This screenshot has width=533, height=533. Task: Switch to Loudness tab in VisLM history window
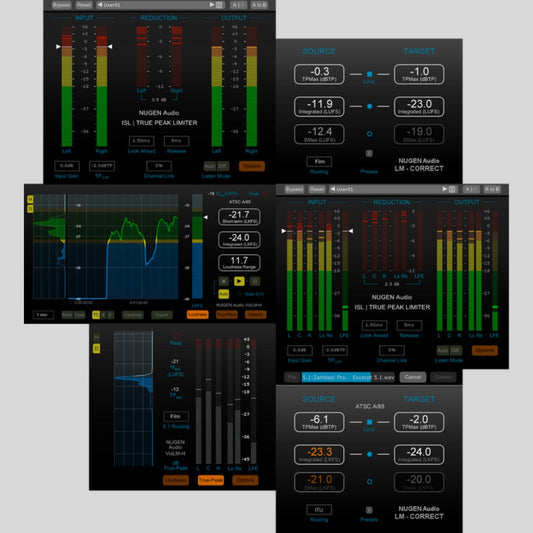pos(197,315)
